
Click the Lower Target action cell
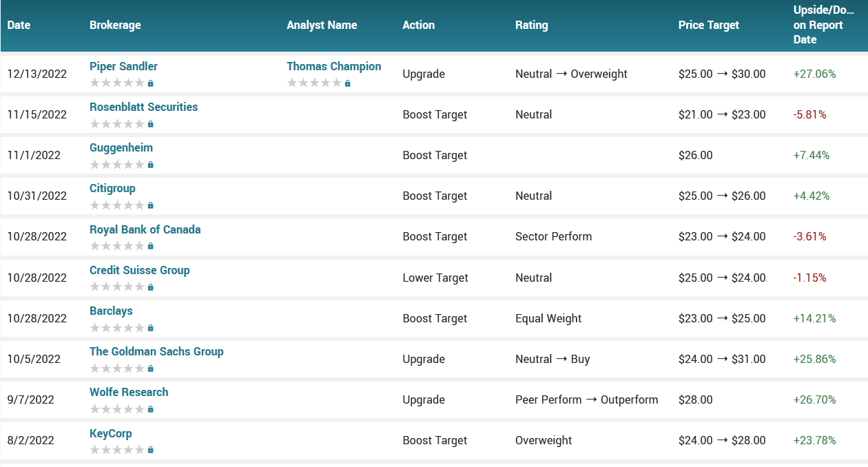(435, 278)
